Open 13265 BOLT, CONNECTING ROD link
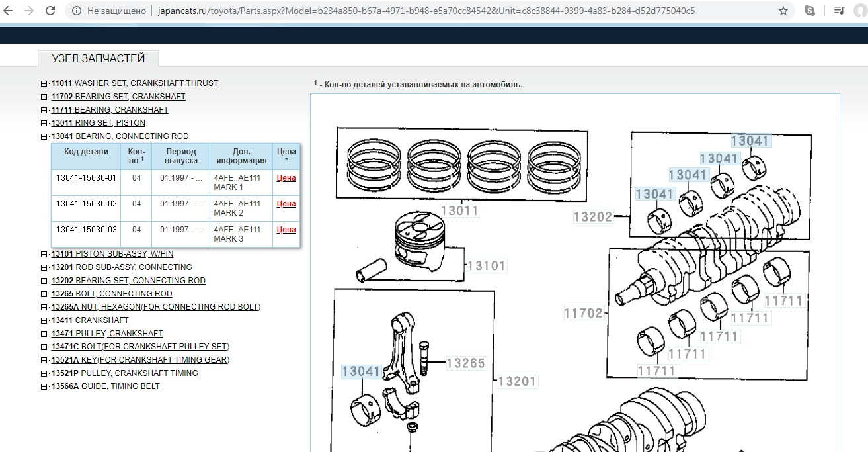This screenshot has height=452, width=868. pyautogui.click(x=112, y=294)
